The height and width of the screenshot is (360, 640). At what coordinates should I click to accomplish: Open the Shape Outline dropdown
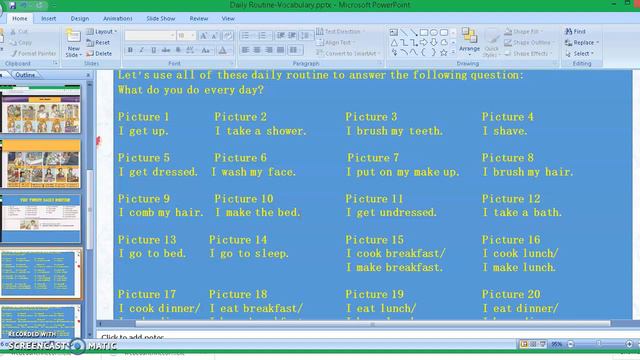[x=528, y=42]
